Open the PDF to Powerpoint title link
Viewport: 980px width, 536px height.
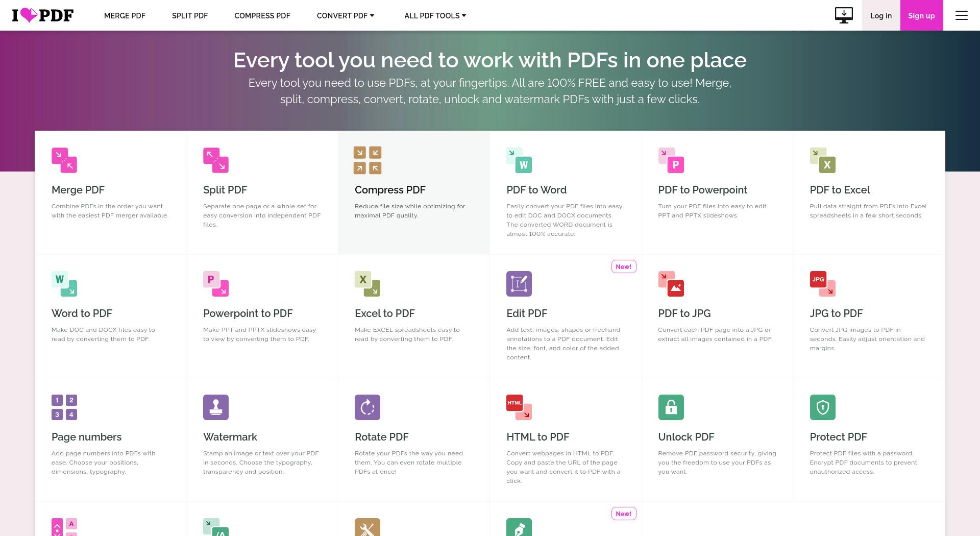click(703, 190)
